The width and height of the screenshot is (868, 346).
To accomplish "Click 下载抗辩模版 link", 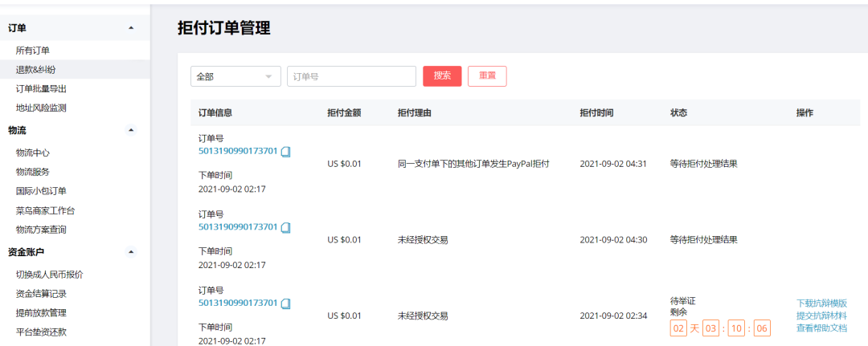I will [x=821, y=303].
